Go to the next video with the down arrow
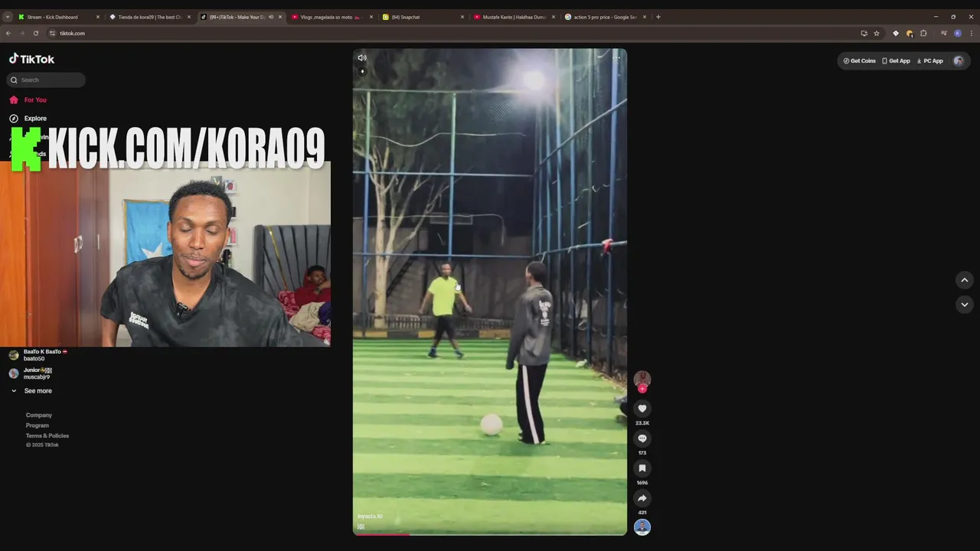Screen dimensions: 980x551 (x=965, y=305)
